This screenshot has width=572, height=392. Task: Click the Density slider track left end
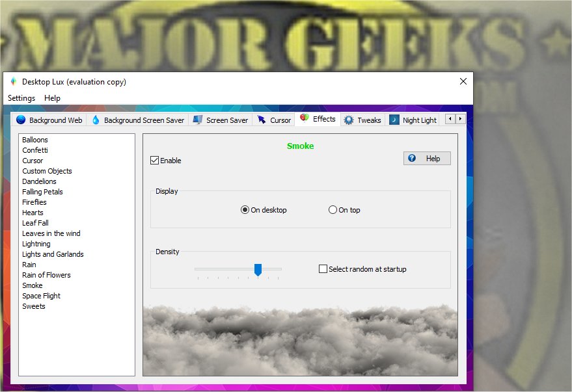[197, 269]
